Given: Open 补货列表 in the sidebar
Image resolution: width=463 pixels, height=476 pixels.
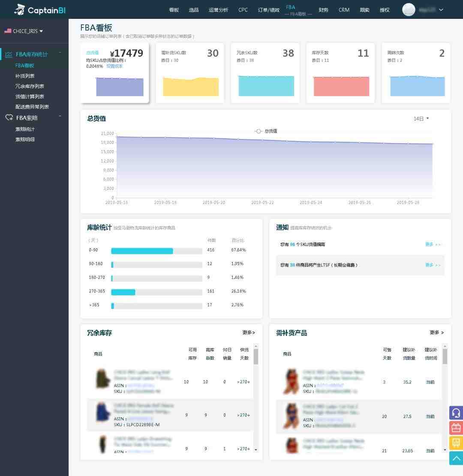Looking at the screenshot, I should pyautogui.click(x=24, y=76).
